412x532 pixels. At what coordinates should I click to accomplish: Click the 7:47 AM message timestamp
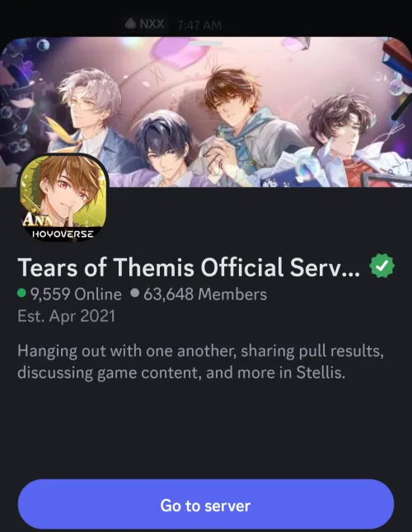point(199,25)
